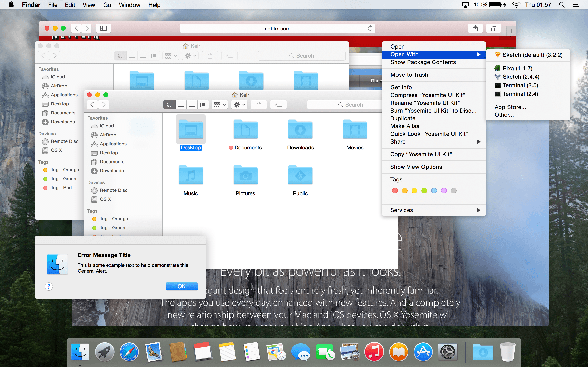The height and width of the screenshot is (367, 588).
Task: Click the help question mark button
Action: (x=49, y=286)
